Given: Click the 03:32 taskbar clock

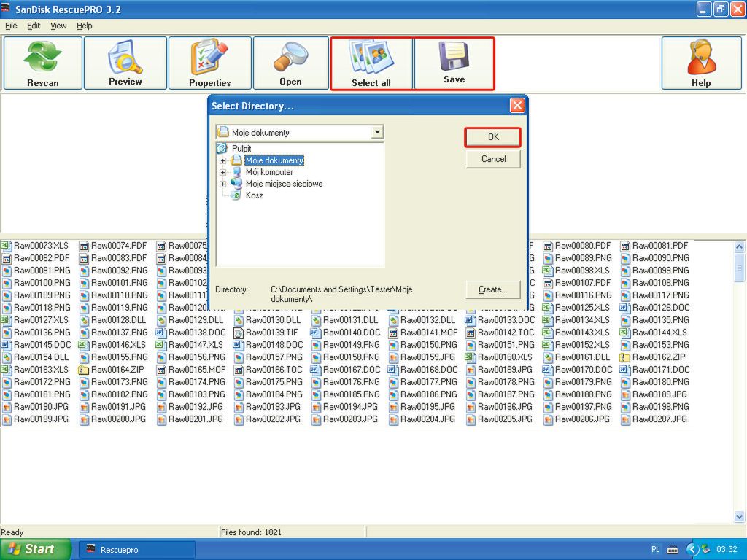Looking at the screenshot, I should 727,550.
